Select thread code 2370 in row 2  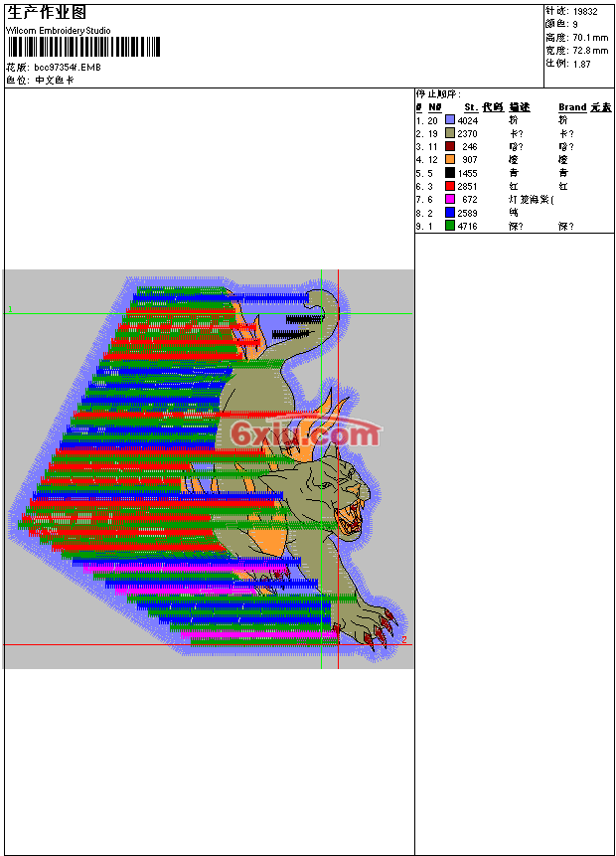(467, 134)
